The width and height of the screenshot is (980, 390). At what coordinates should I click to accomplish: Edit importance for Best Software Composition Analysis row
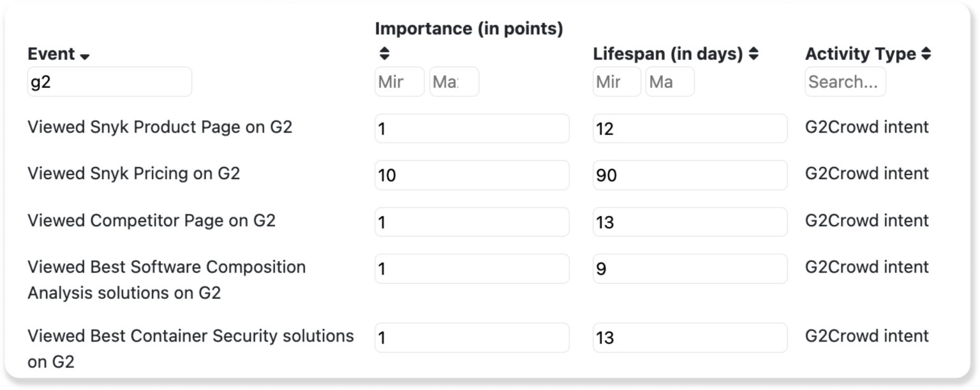(471, 268)
